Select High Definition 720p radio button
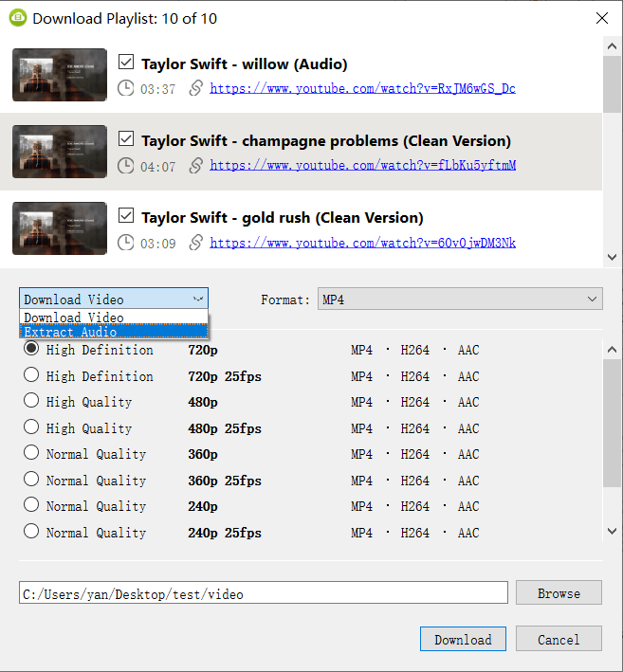 point(31,349)
